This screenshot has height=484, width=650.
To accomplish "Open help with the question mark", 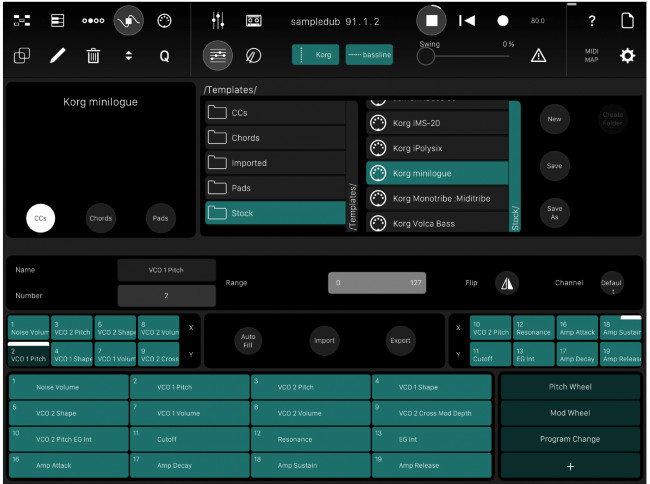I will 592,20.
